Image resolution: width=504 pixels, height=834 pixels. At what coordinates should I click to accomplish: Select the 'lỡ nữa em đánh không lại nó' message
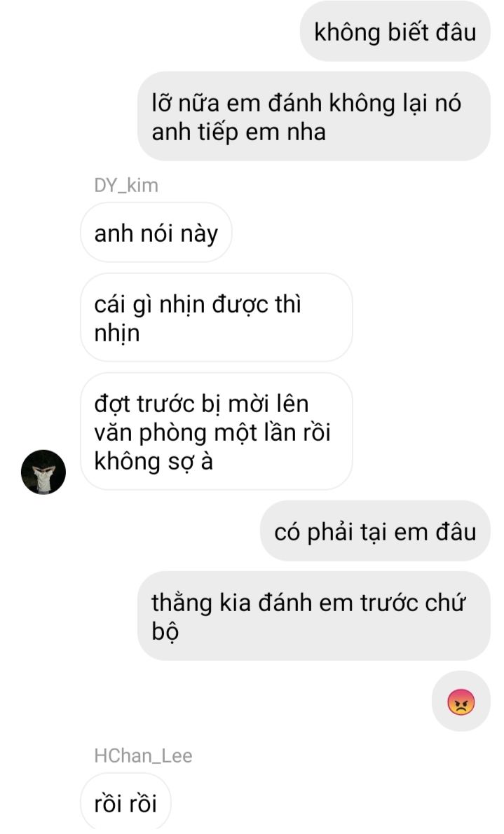tap(314, 116)
